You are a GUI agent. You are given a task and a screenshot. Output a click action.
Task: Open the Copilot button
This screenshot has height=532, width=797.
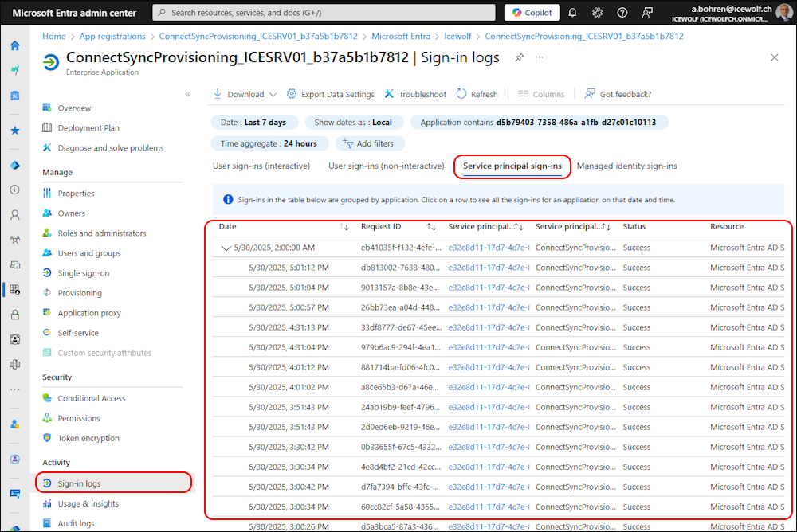pyautogui.click(x=532, y=13)
